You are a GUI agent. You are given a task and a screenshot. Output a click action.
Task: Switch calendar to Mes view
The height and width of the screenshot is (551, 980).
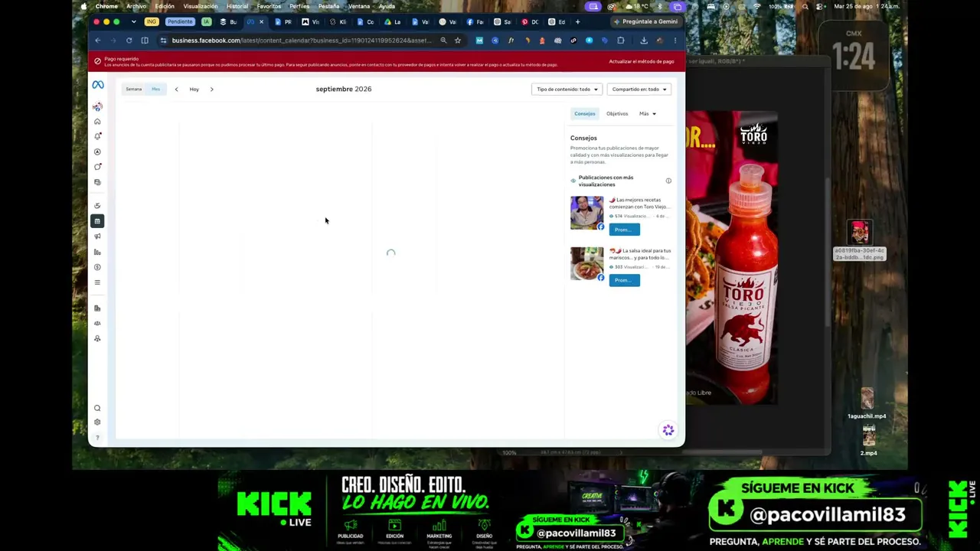(x=155, y=90)
